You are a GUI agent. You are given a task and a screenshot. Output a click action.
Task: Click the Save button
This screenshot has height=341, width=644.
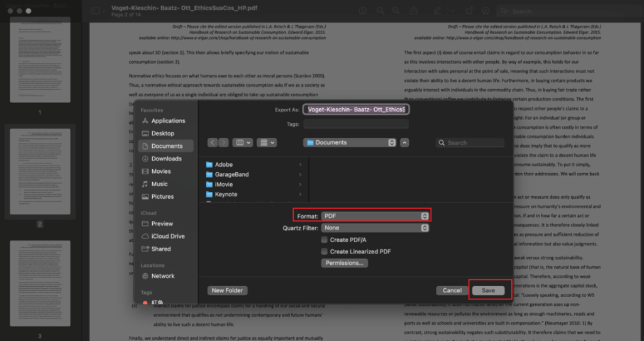tap(488, 290)
